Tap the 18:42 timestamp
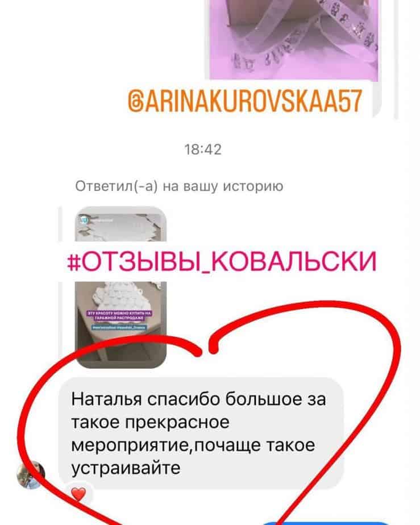This screenshot has height=525, width=420. (x=203, y=149)
